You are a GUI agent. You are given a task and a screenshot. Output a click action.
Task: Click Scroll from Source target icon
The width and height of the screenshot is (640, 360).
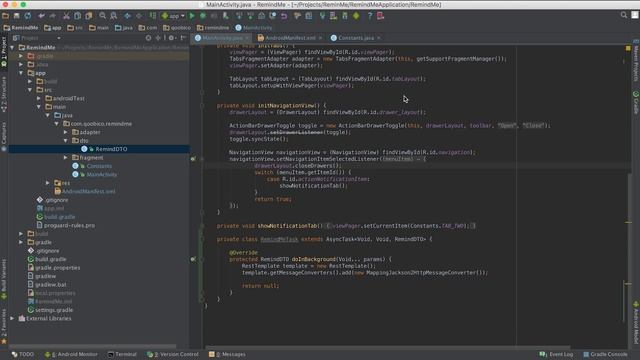[x=148, y=38]
